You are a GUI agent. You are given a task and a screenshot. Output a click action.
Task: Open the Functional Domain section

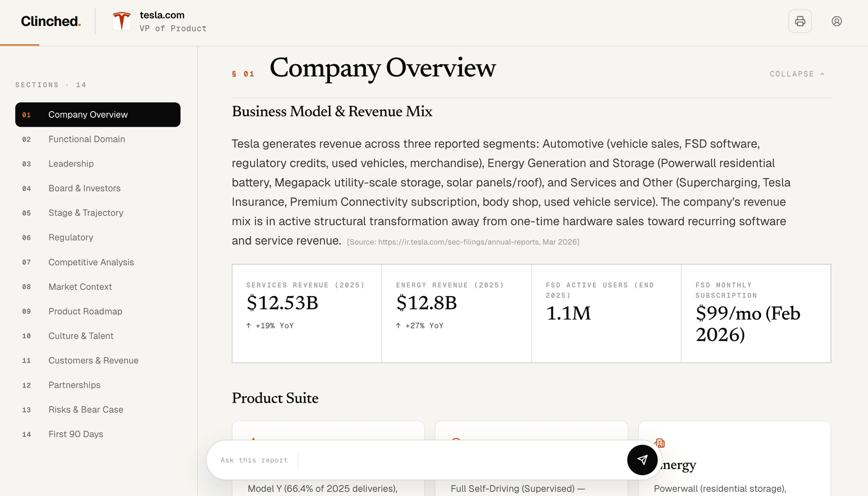click(98, 139)
